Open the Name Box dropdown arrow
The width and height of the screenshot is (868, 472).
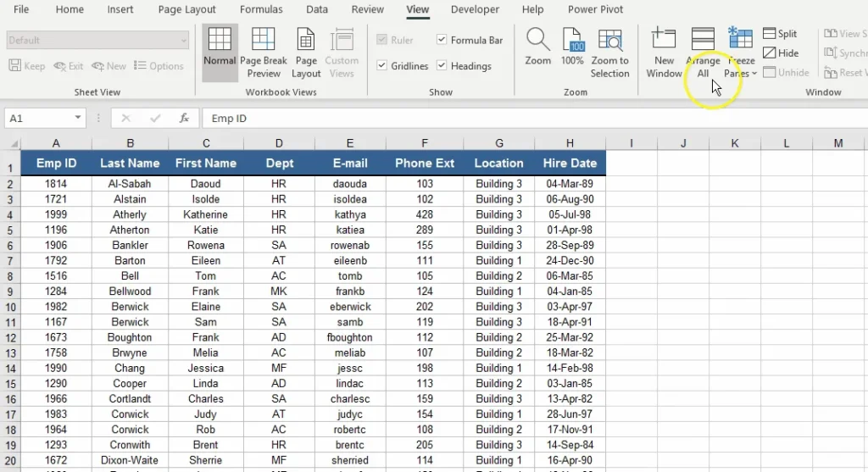[x=77, y=118]
